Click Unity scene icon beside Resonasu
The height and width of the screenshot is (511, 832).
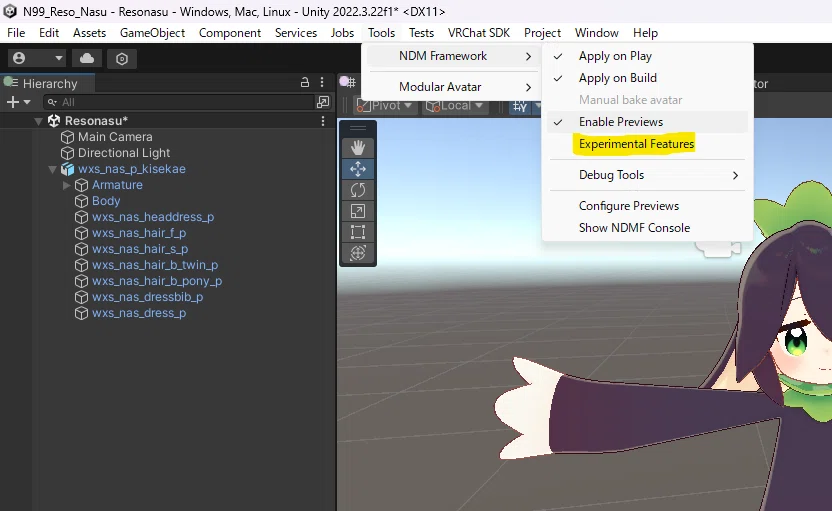coord(54,121)
